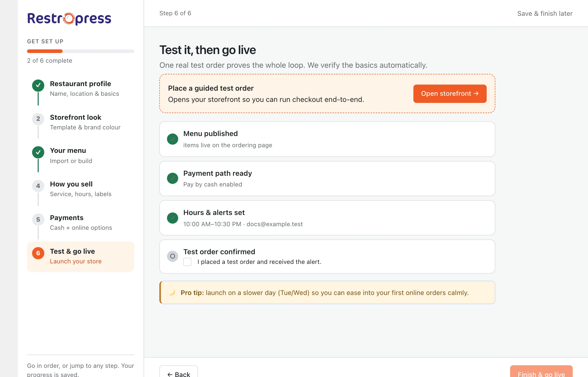Jump to the Your menu step
The height and width of the screenshot is (377, 588).
[81, 156]
